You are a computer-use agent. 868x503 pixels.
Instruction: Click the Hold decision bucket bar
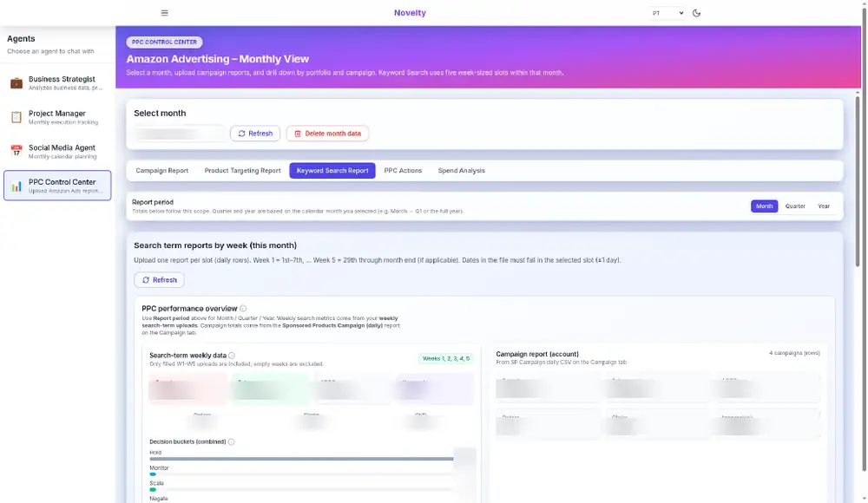(301, 459)
